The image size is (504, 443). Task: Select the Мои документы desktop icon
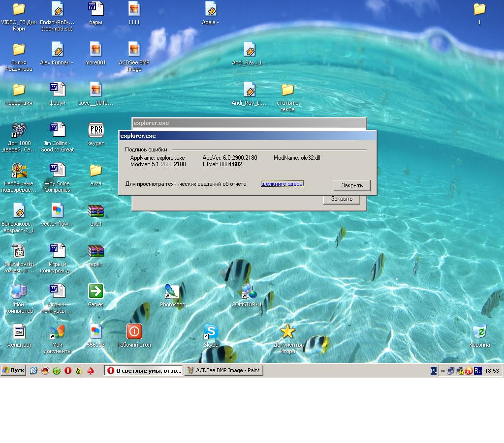point(57,332)
